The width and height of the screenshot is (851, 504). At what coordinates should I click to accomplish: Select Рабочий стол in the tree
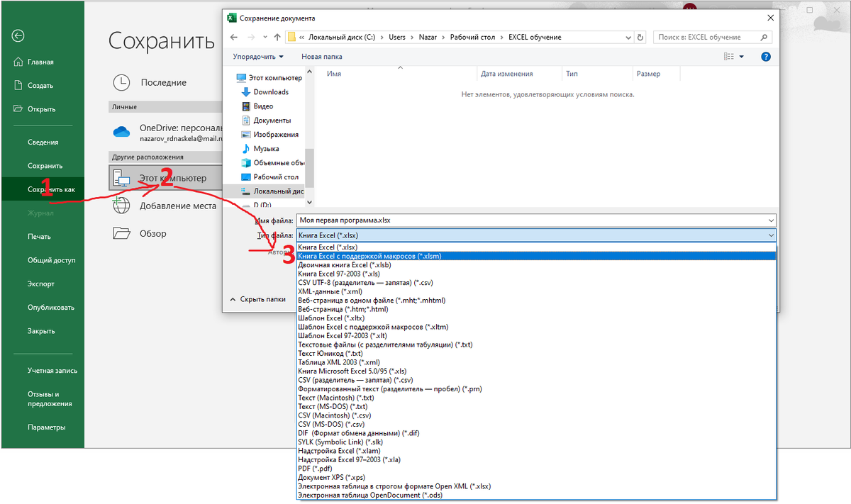(x=269, y=177)
